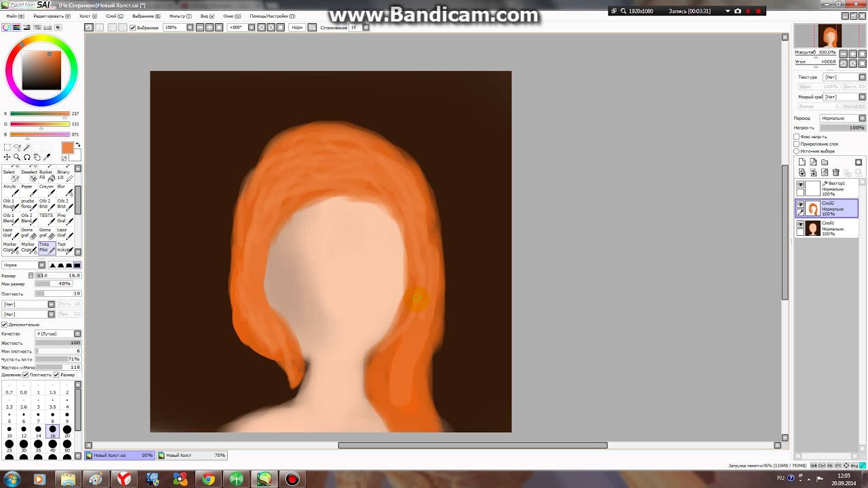Open the brush size multiplier dropdown
The height and width of the screenshot is (488, 868).
[x=31, y=275]
